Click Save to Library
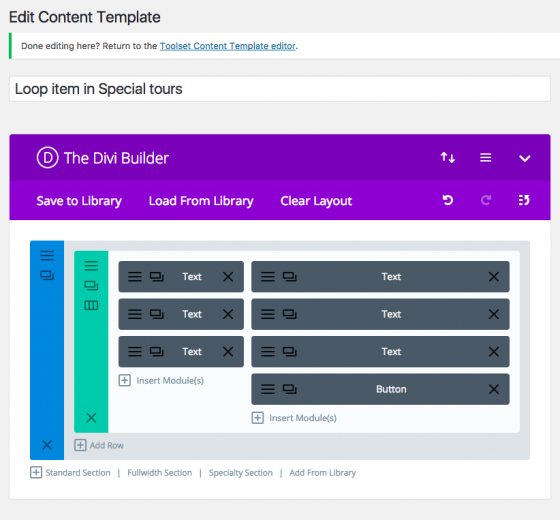Viewport: 560px width, 520px height. tap(79, 201)
